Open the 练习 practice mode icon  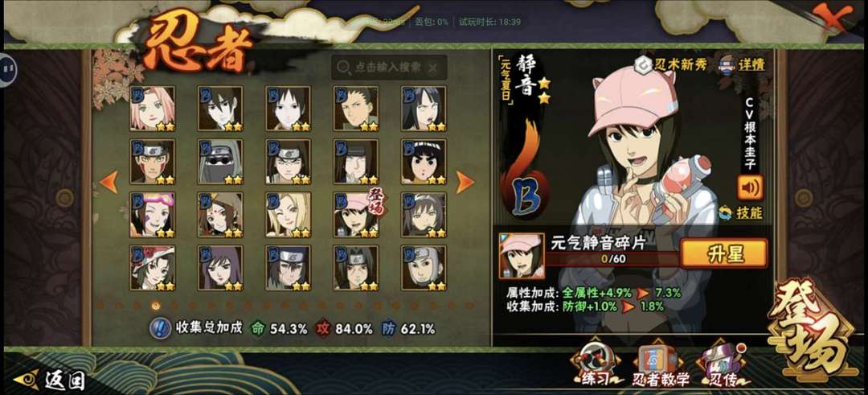tap(594, 364)
